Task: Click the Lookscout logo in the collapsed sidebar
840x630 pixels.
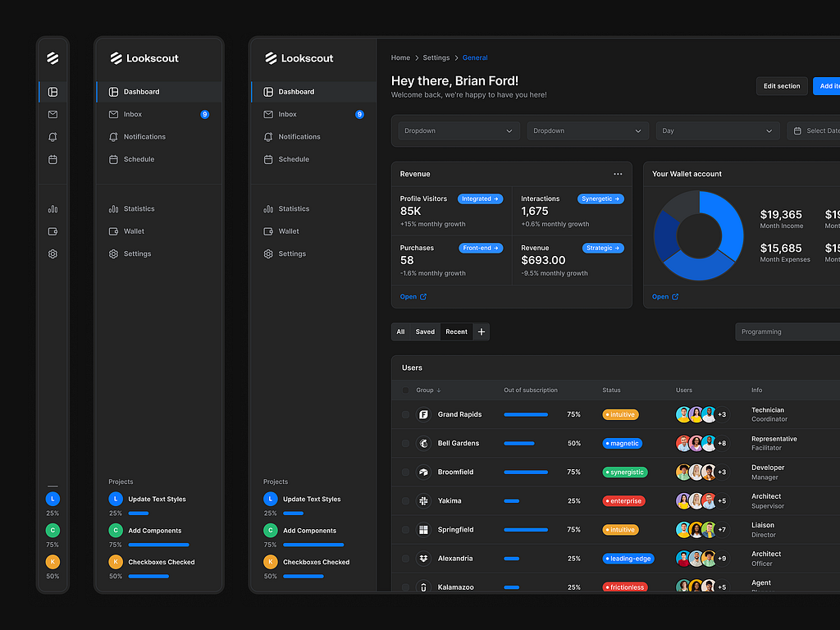Action: point(52,58)
